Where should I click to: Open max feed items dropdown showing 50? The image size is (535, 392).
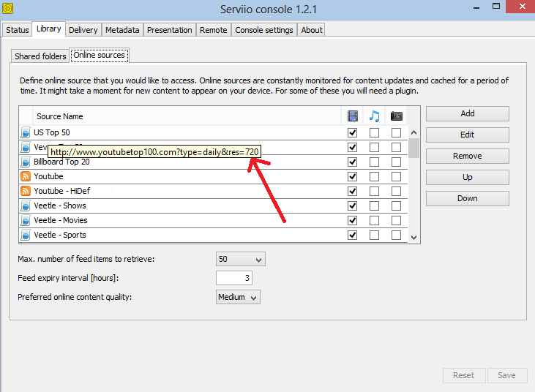pos(240,260)
